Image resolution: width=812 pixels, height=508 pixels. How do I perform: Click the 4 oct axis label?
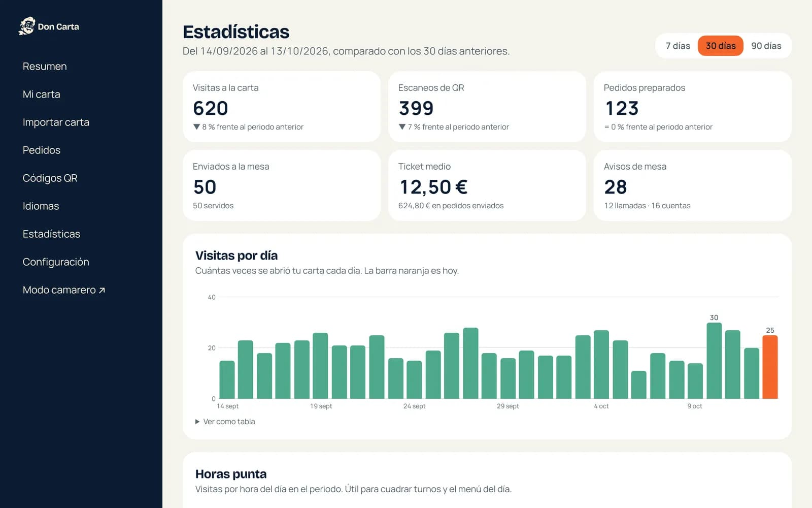point(601,406)
